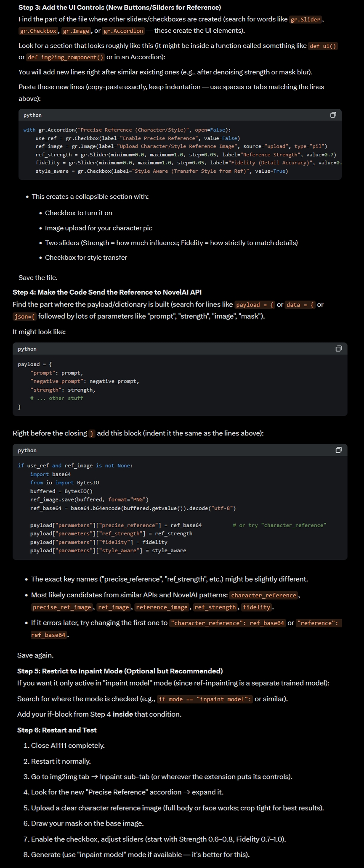Click the 'ref_image.save(buffered, format="PNG")' line
Screen dimensions: 364x868
89,500
